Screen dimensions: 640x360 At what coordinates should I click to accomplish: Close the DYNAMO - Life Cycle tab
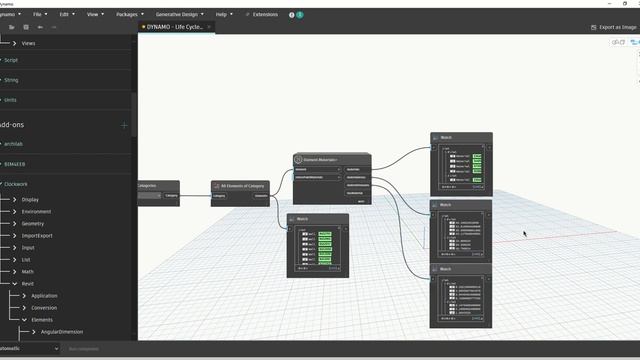point(209,27)
